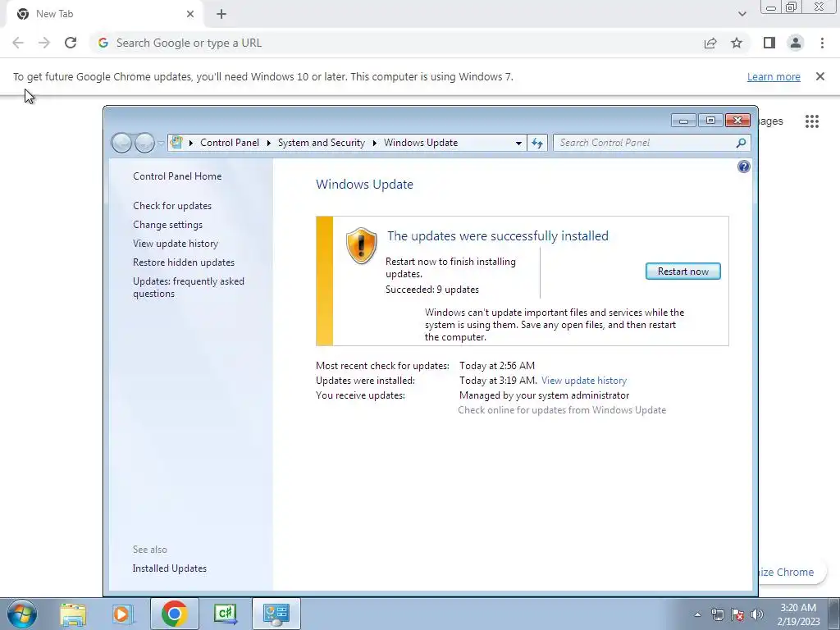
Task: Open Chrome three-dot menu
Action: (822, 43)
